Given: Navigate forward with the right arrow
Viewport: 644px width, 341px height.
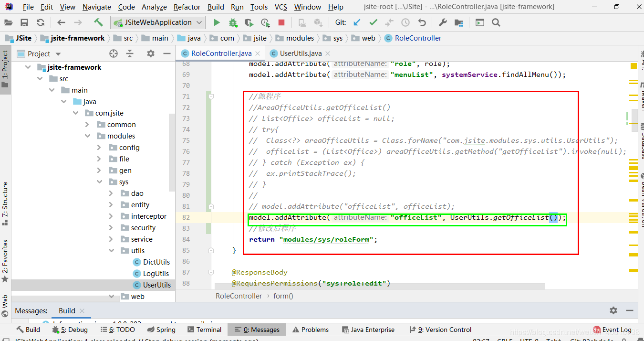Looking at the screenshot, I should pos(78,22).
